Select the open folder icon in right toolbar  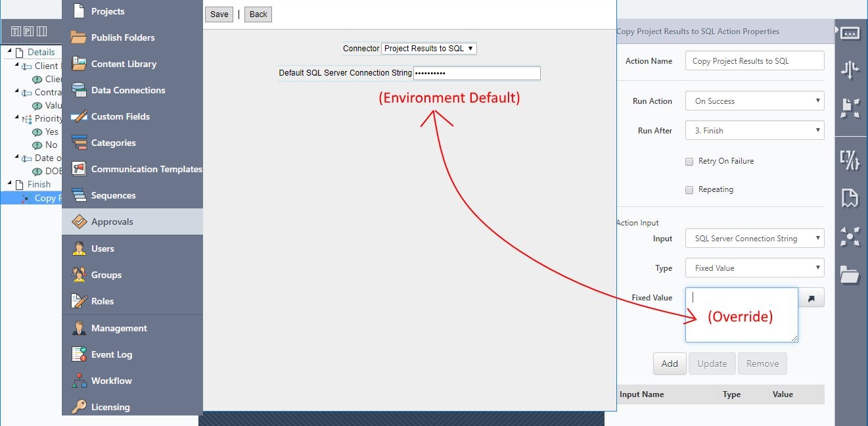(x=850, y=274)
